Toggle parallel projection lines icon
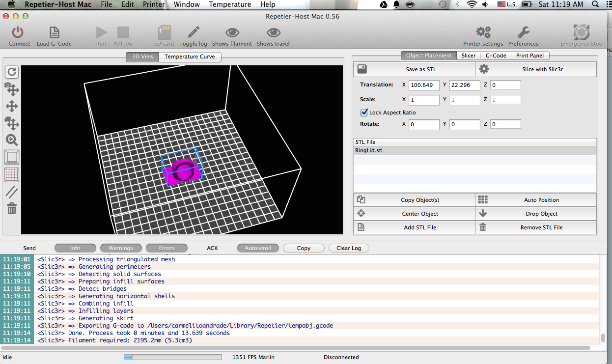 coord(12,192)
